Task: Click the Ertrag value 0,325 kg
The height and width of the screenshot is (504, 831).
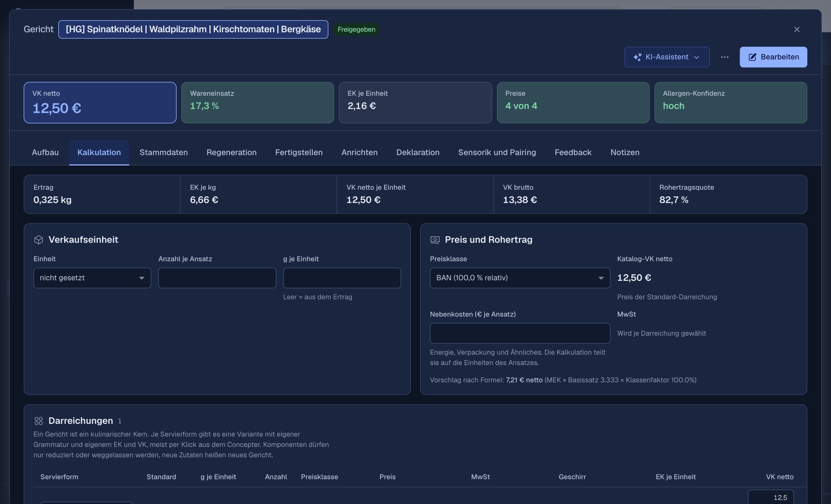Action: [52, 200]
